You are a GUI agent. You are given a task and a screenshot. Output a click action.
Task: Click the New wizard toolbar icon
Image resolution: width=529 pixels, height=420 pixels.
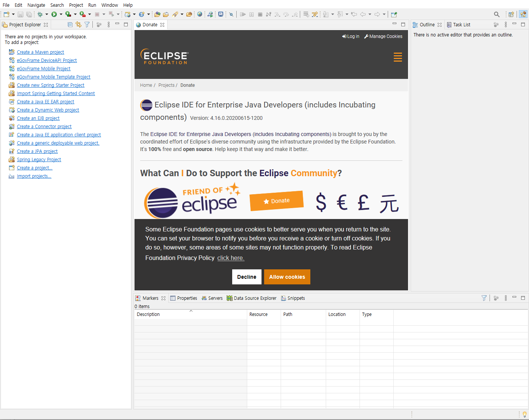click(x=6, y=14)
